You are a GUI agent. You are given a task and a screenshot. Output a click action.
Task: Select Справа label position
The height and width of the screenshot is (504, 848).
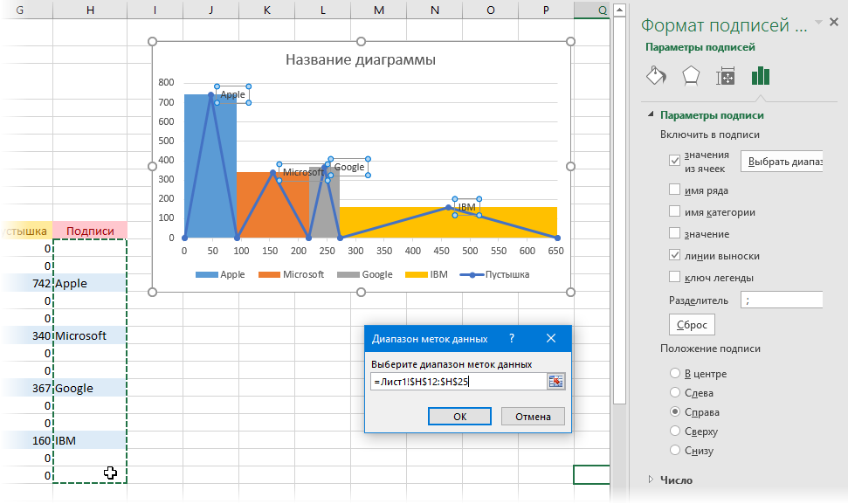(x=675, y=411)
